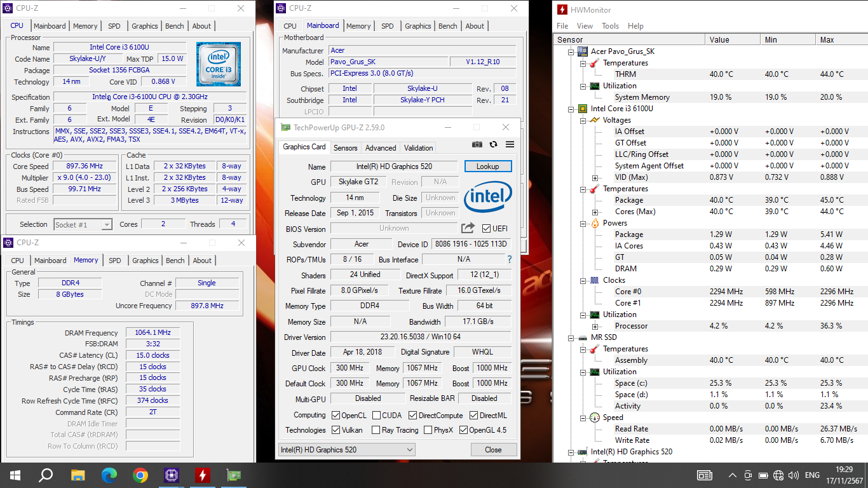This screenshot has width=868, height=488.
Task: Toggle the OpenCL checkbox
Action: pyautogui.click(x=336, y=416)
